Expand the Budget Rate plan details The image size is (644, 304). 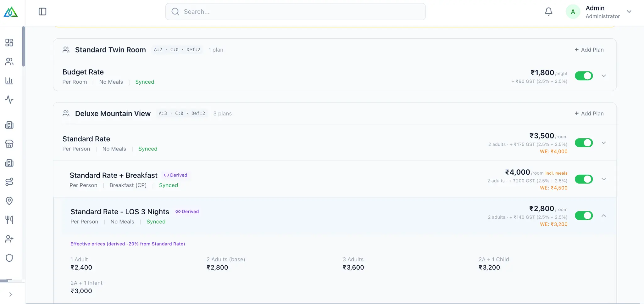pyautogui.click(x=604, y=76)
